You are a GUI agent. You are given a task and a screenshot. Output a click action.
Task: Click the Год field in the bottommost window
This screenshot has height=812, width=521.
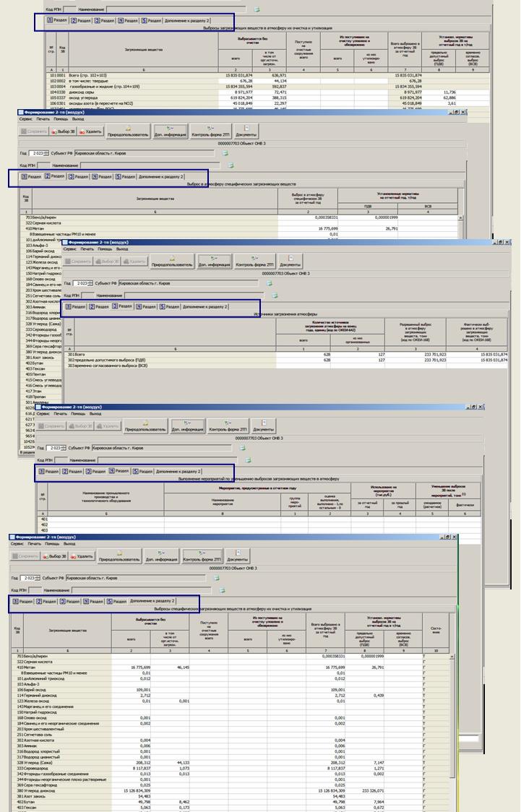point(29,579)
